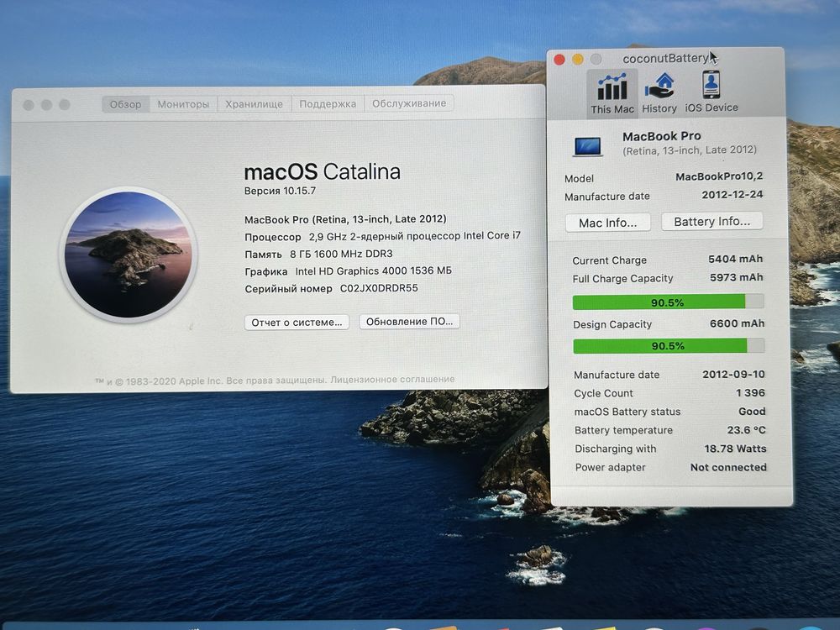This screenshot has width=840, height=630.
Task: Open the Хранилище tab
Action: [x=254, y=104]
